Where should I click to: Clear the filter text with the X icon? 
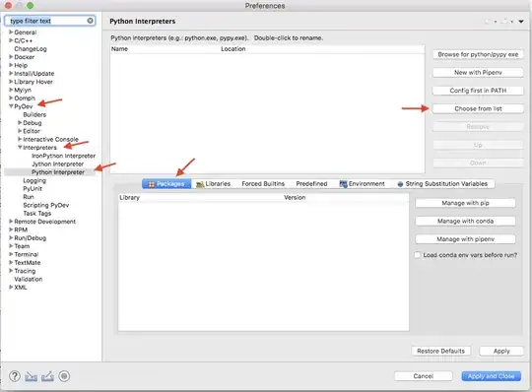pyautogui.click(x=90, y=21)
